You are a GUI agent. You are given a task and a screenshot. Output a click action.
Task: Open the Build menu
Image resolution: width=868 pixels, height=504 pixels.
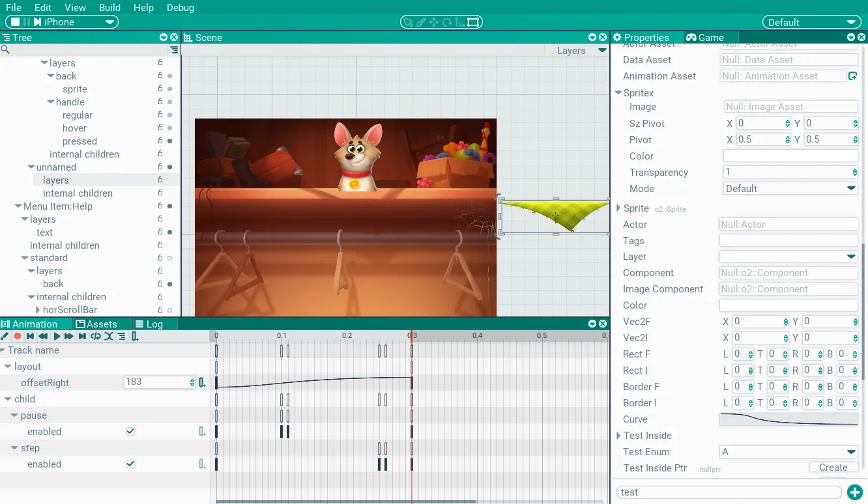coord(109,8)
